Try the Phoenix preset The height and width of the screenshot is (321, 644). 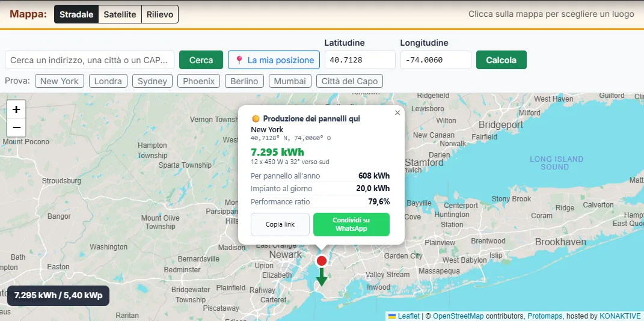click(199, 81)
